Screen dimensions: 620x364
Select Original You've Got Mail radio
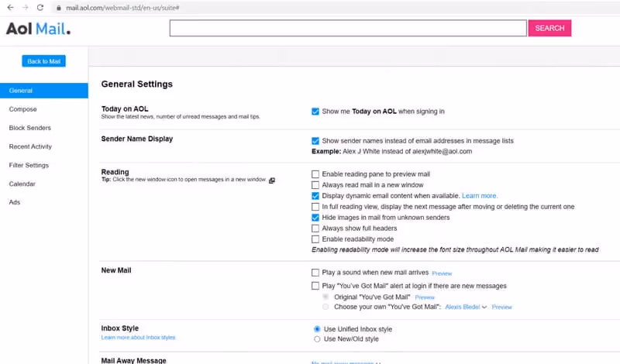click(x=325, y=297)
